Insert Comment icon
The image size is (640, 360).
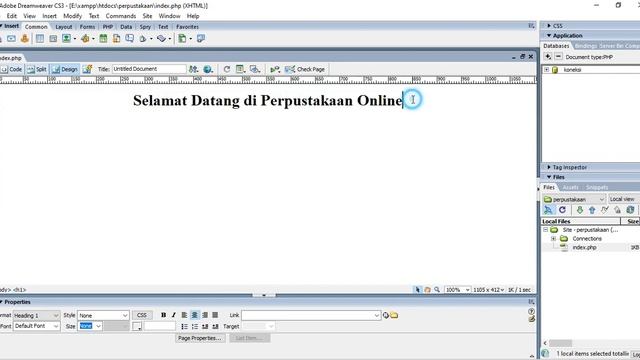(129, 39)
